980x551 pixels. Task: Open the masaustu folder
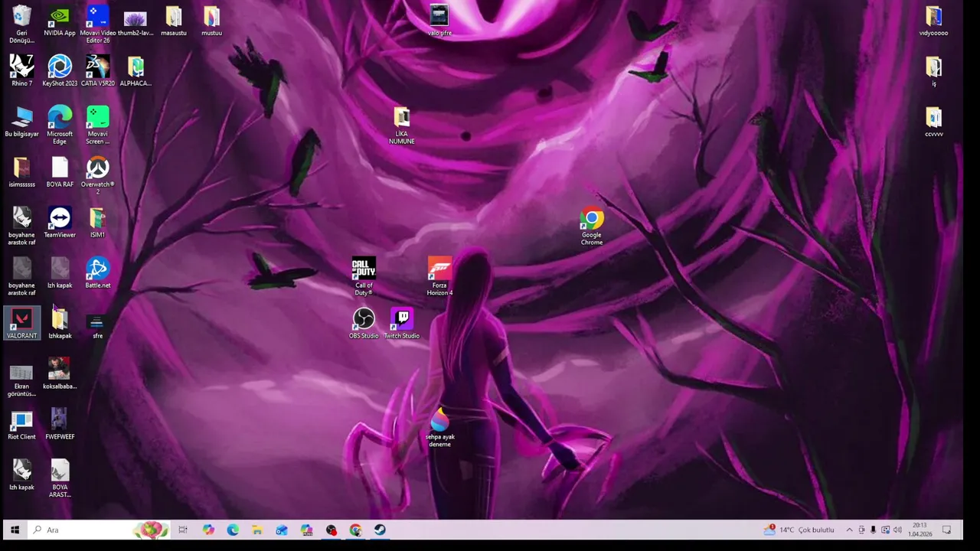tap(174, 21)
